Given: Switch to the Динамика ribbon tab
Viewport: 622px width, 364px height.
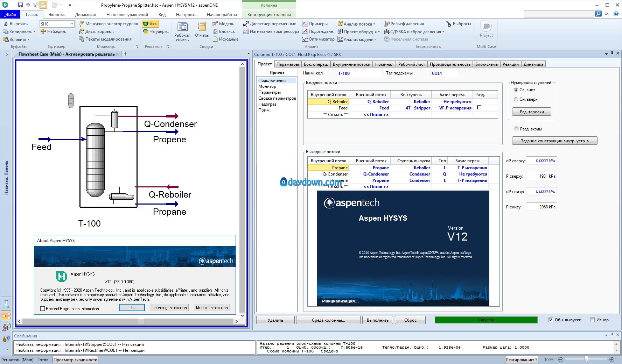Looking at the screenshot, I should click(85, 14).
